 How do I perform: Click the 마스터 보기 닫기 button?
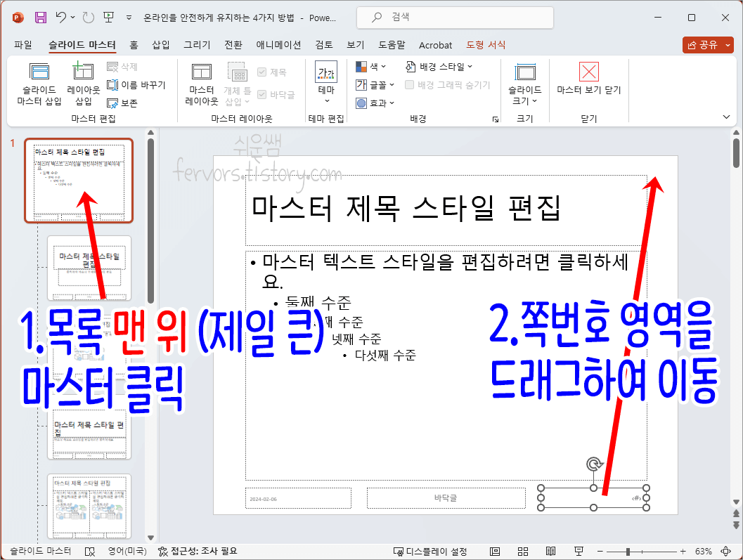point(588,84)
